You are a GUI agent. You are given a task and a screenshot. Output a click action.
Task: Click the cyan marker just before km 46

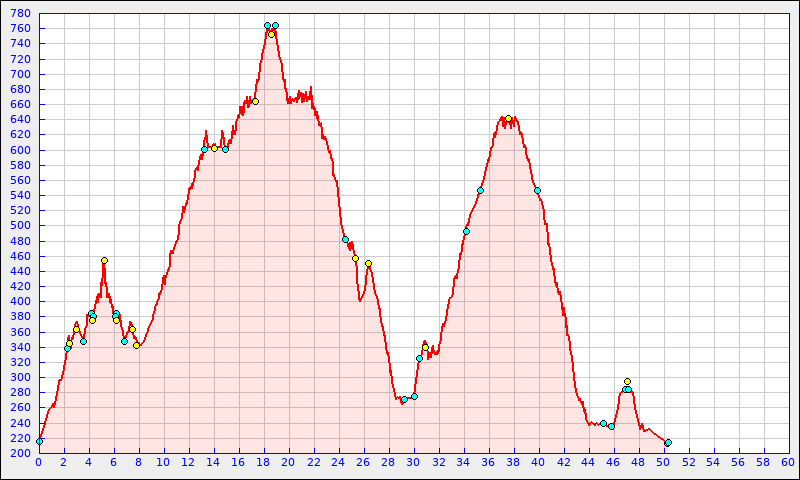[611, 426]
